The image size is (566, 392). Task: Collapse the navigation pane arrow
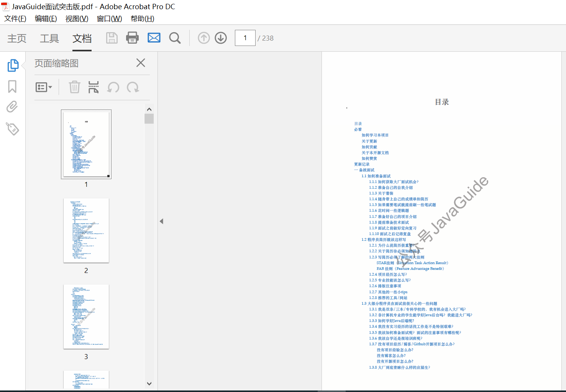pos(162,221)
